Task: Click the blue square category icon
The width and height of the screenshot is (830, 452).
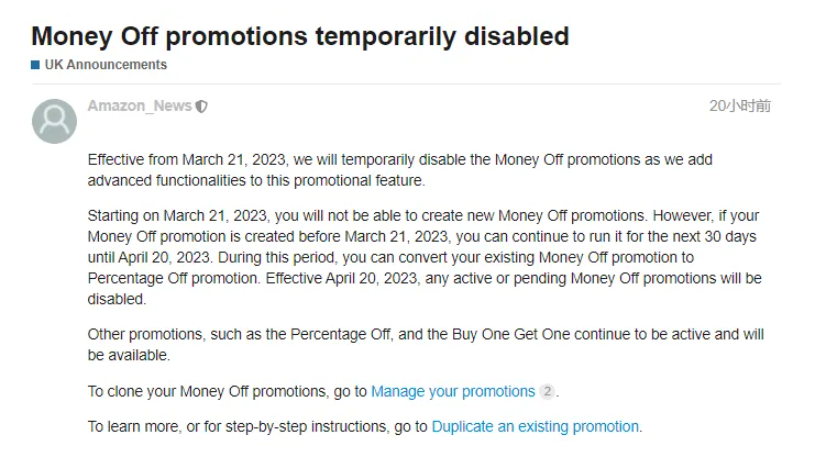Action: (x=35, y=65)
